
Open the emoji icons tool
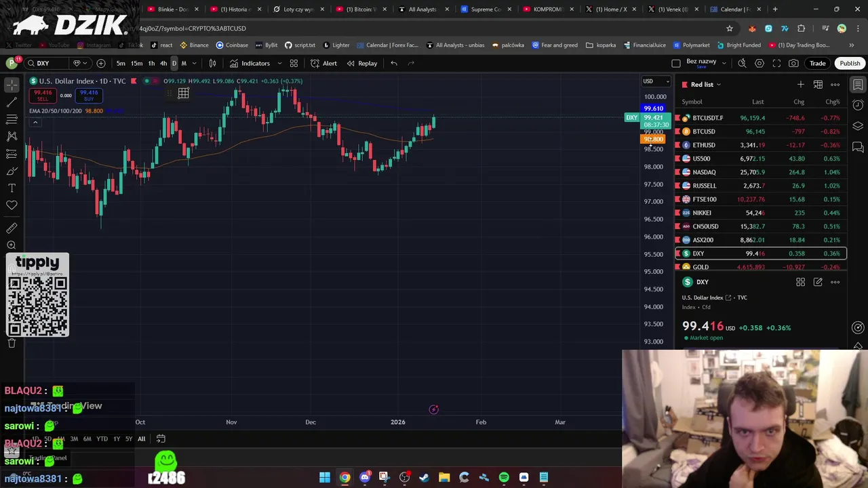12,205
